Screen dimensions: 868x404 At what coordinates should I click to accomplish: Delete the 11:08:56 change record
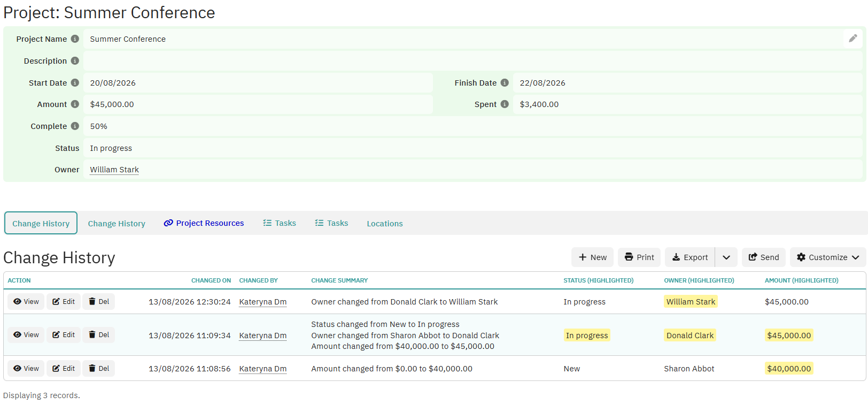pyautogui.click(x=99, y=369)
